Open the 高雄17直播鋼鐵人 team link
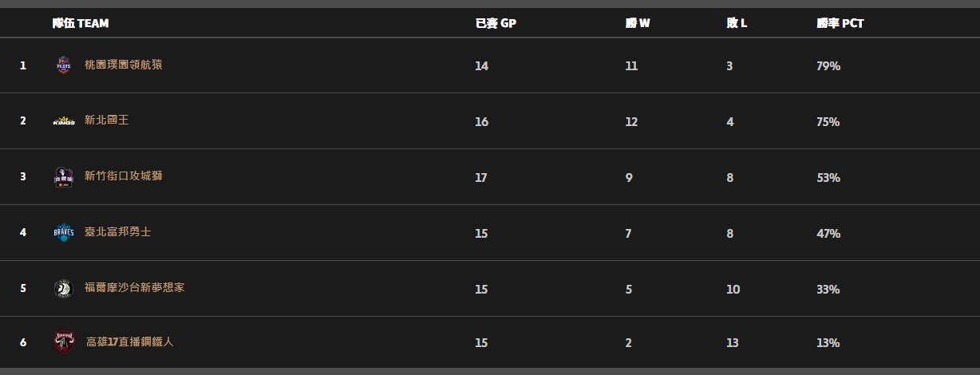The image size is (980, 375). coord(130,341)
